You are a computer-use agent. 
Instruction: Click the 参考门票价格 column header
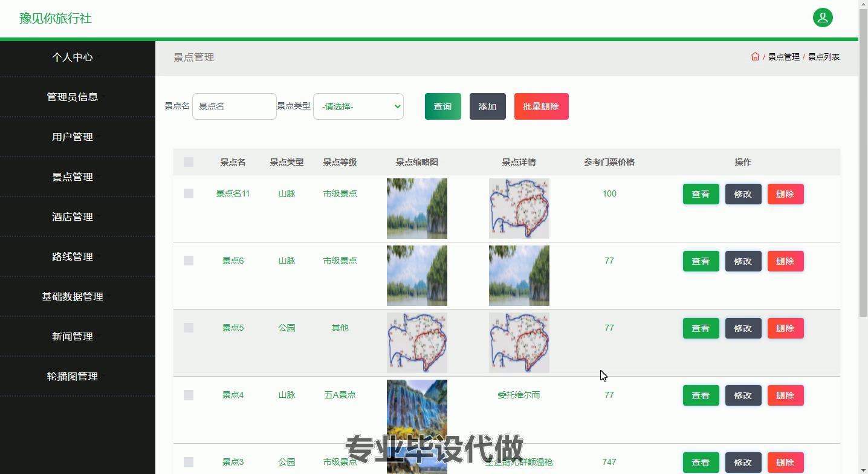click(x=609, y=162)
